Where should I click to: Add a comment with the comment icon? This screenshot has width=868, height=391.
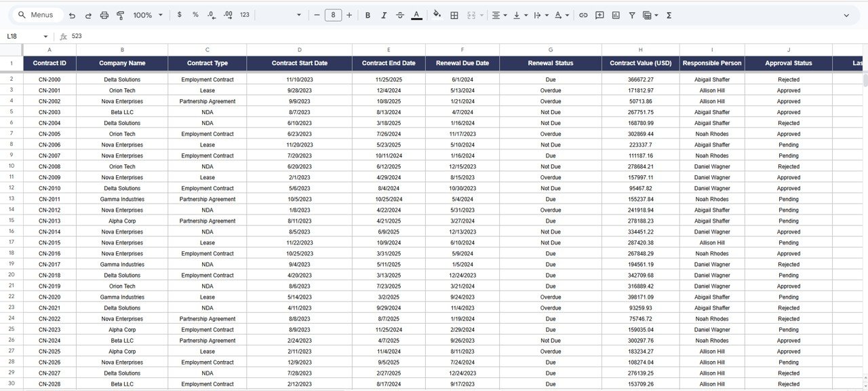coord(599,15)
